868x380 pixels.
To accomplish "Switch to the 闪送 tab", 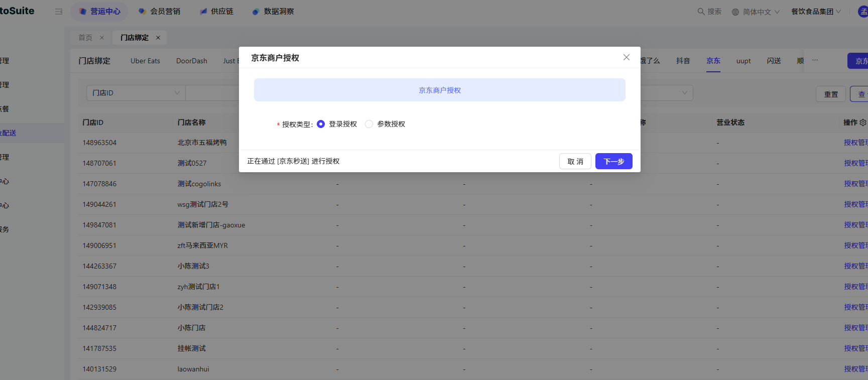I will 774,61.
